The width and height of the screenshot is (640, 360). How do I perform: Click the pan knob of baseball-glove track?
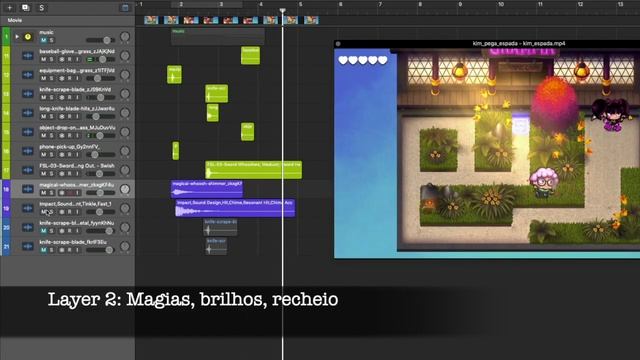click(125, 56)
